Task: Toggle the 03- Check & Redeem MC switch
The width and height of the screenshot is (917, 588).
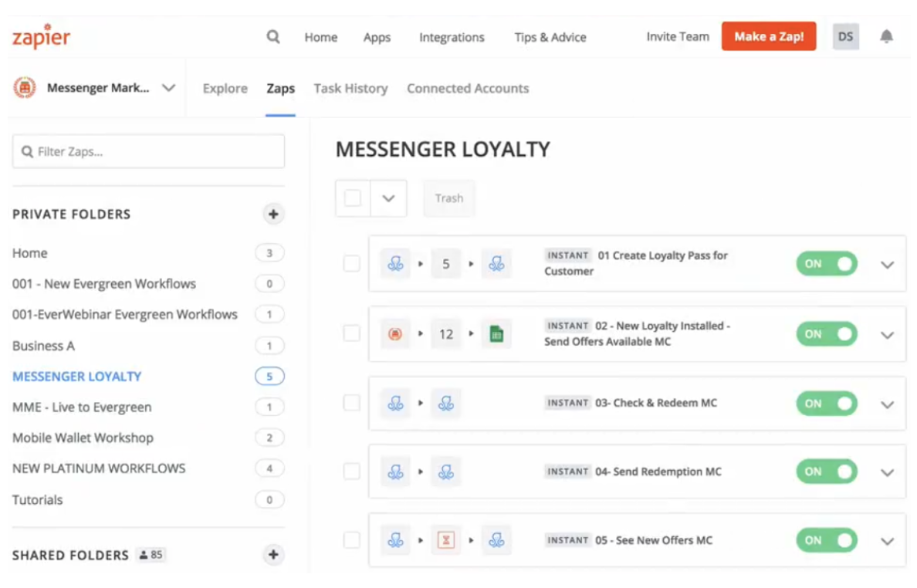Action: 827,404
